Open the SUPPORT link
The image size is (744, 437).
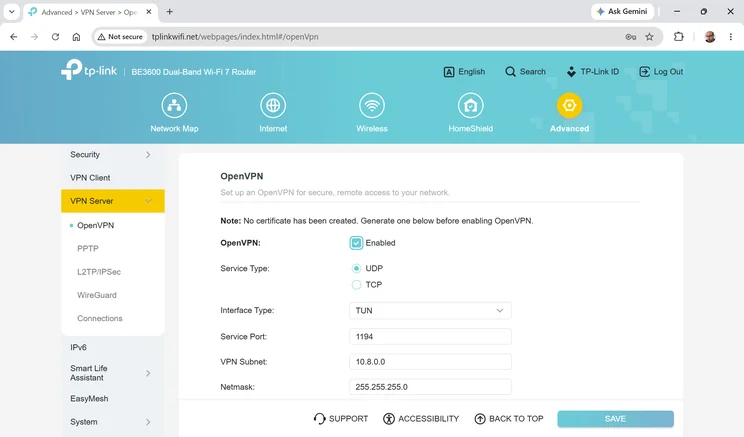tap(341, 418)
